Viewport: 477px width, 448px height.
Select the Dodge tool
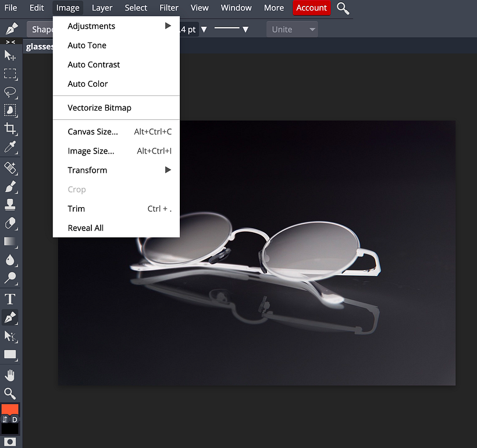coord(10,278)
